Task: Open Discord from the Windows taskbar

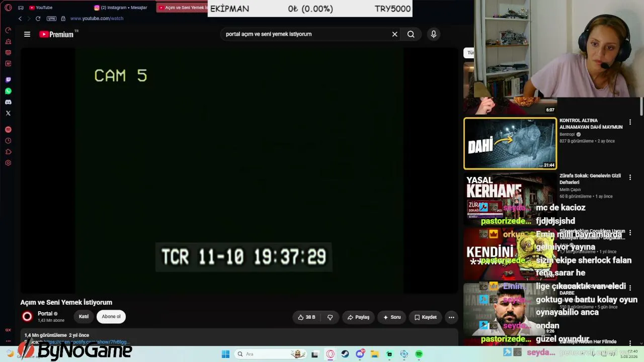Action: (360, 354)
